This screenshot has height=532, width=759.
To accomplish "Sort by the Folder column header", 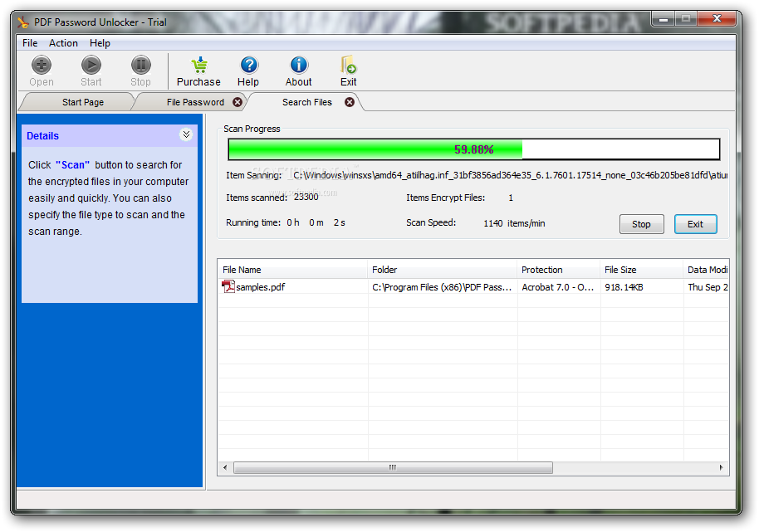I will (443, 270).
